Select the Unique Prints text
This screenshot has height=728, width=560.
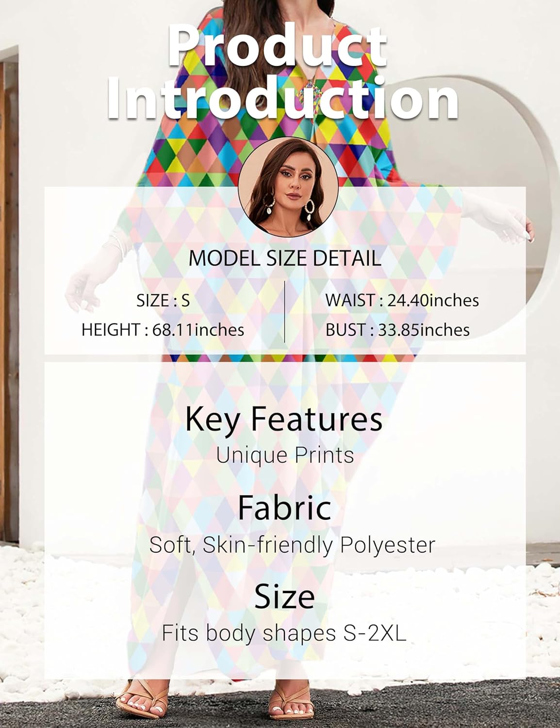285,456
